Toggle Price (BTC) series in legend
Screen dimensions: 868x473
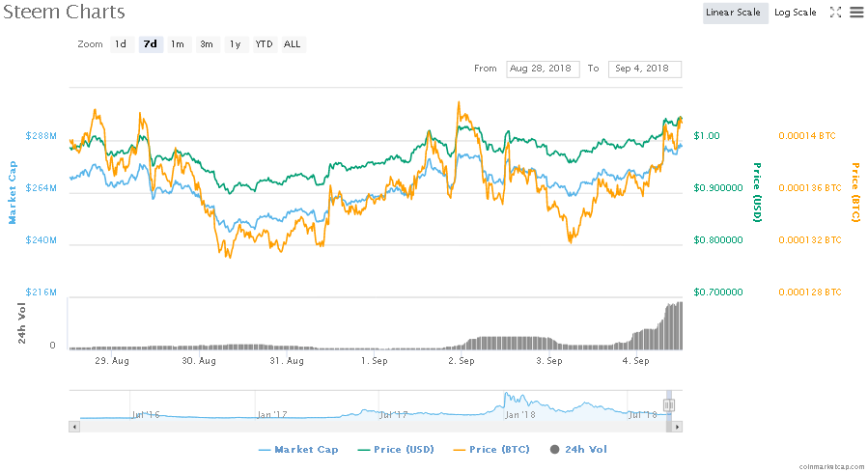491,450
